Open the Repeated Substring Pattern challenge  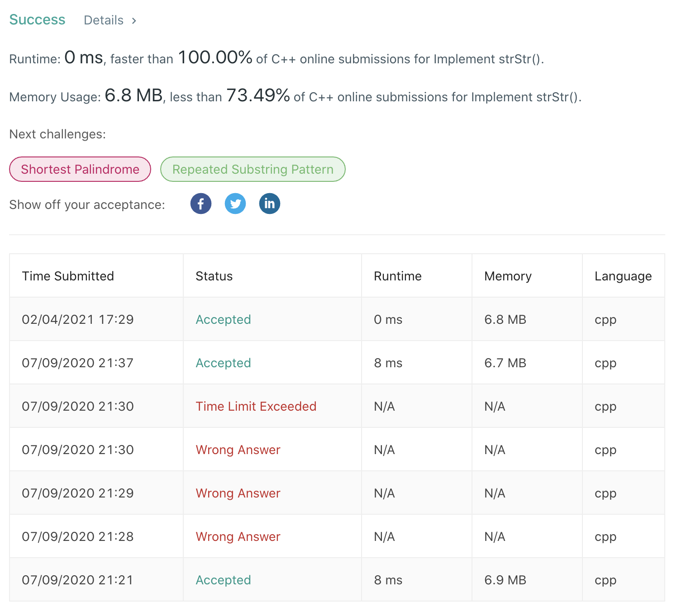[x=253, y=169]
